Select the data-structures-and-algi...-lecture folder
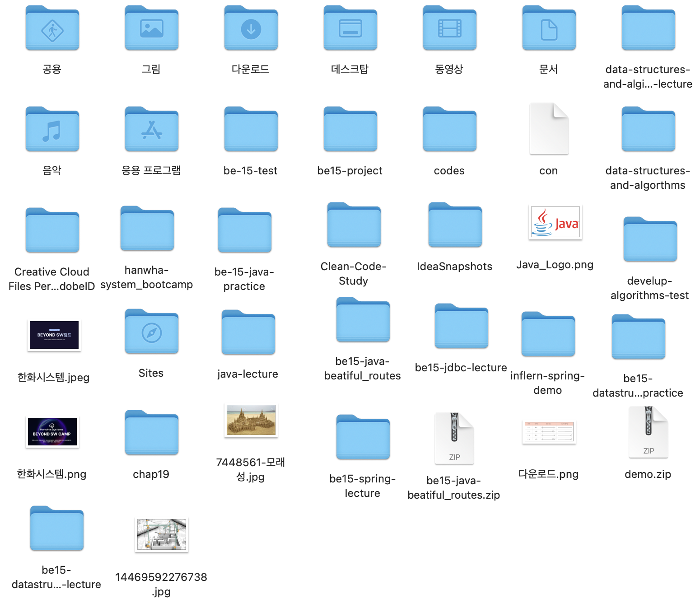Image resolution: width=700 pixels, height=599 pixels. pos(649,28)
